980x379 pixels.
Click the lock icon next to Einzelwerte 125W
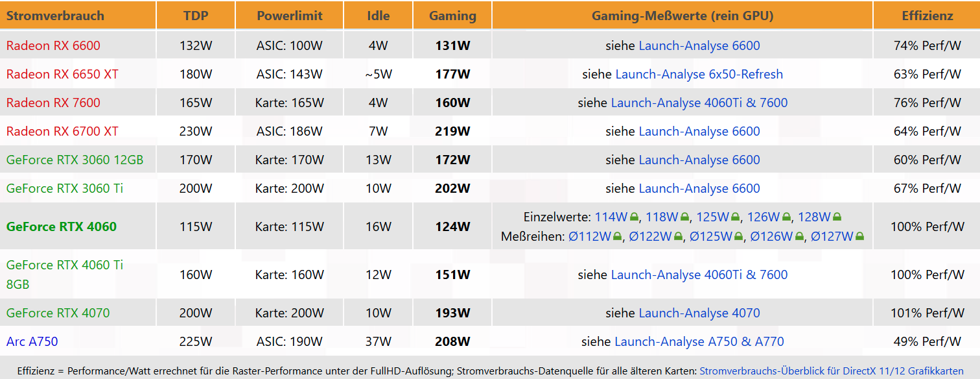(x=736, y=217)
